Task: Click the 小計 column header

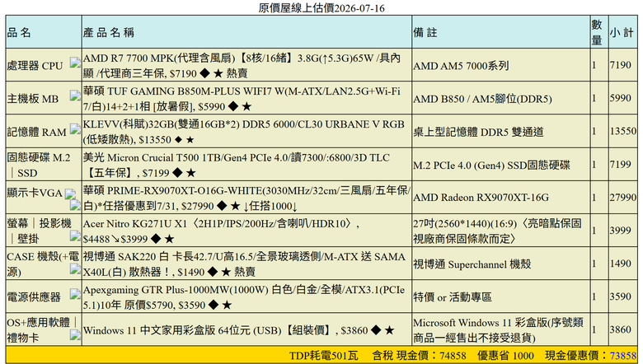Action: coord(622,32)
